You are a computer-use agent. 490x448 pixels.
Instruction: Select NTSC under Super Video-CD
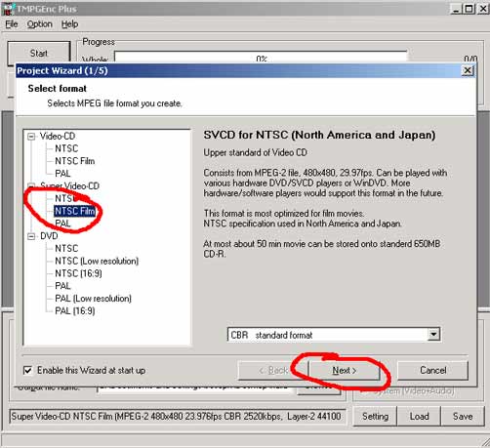click(x=66, y=198)
